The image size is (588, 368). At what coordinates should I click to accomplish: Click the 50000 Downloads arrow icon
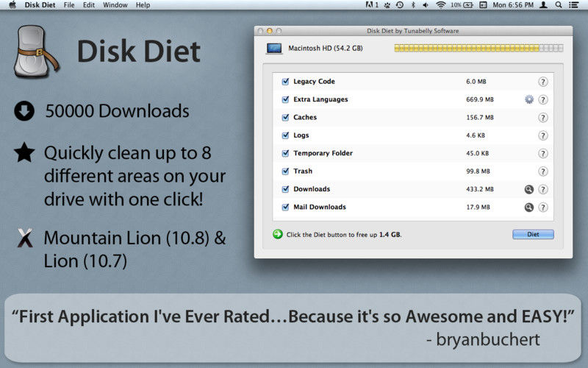(x=24, y=111)
